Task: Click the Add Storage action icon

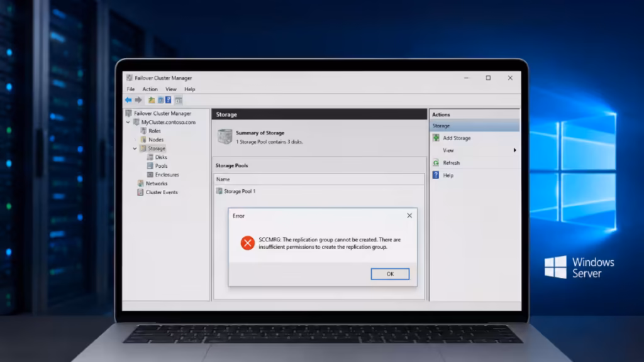Action: click(x=436, y=138)
